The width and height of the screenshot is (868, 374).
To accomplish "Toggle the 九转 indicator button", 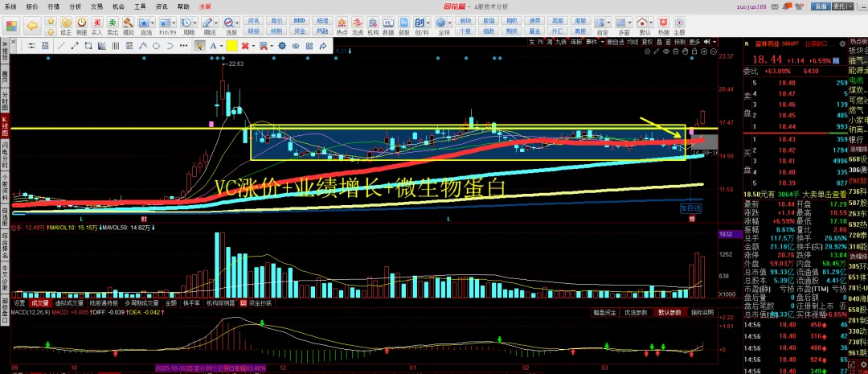I will (561, 42).
